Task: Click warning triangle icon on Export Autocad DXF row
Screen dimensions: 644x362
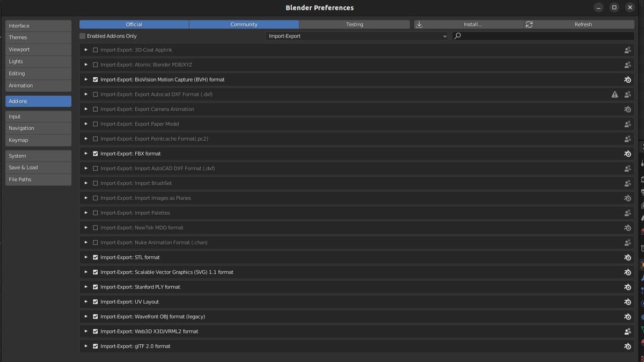Action: coord(615,95)
